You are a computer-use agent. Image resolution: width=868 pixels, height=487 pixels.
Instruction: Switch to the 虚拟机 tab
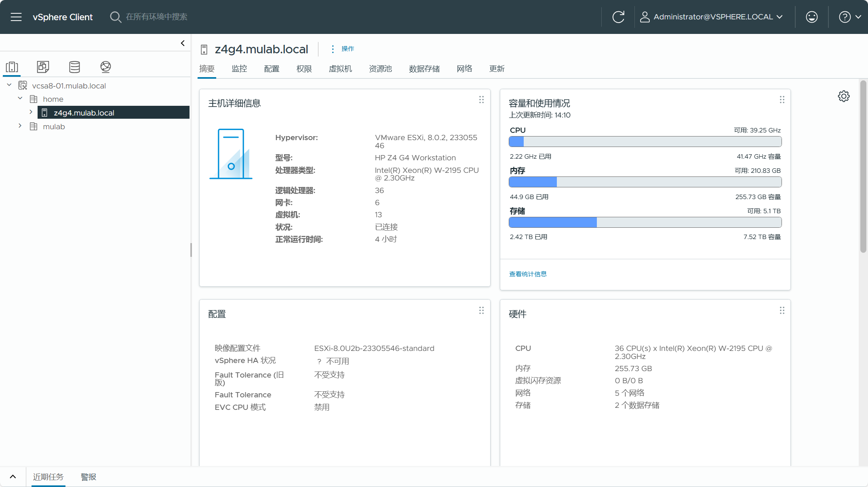click(x=340, y=69)
